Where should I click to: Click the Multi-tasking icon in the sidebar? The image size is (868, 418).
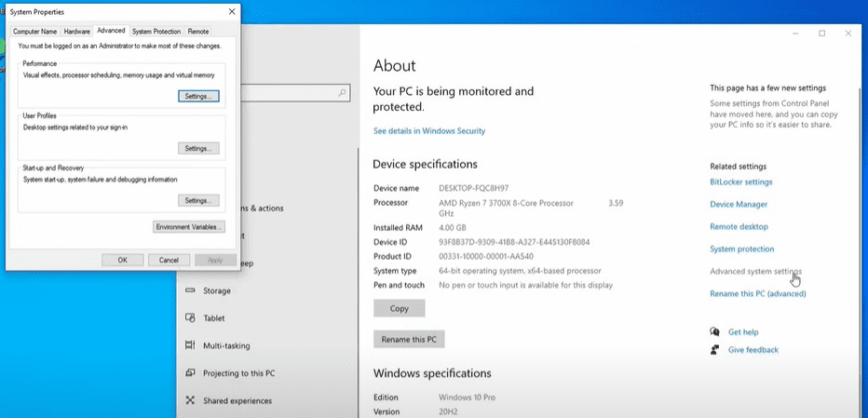click(187, 346)
